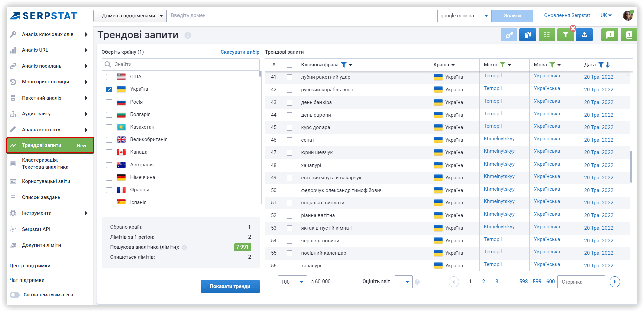Click Khmelnytskyy city in сенат row

(499, 139)
